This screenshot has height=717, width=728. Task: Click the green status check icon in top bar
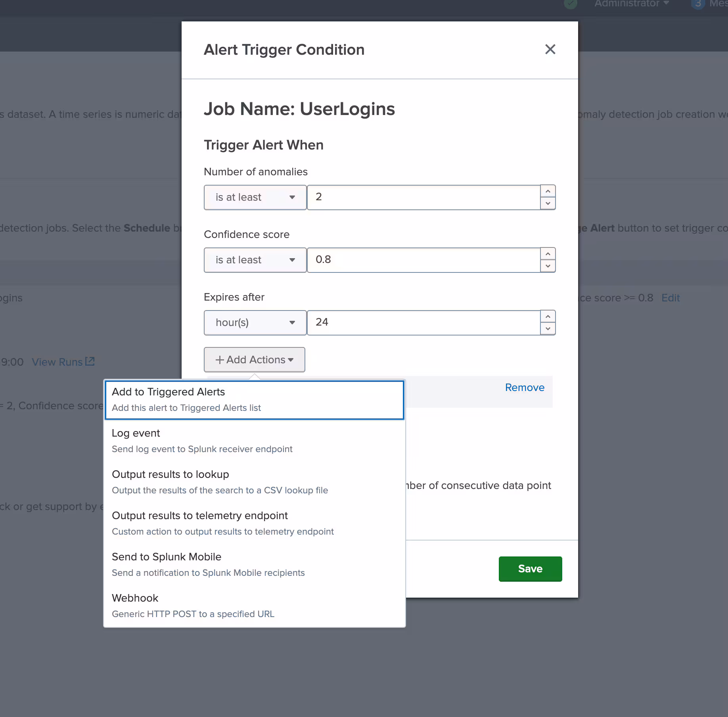[571, 4]
